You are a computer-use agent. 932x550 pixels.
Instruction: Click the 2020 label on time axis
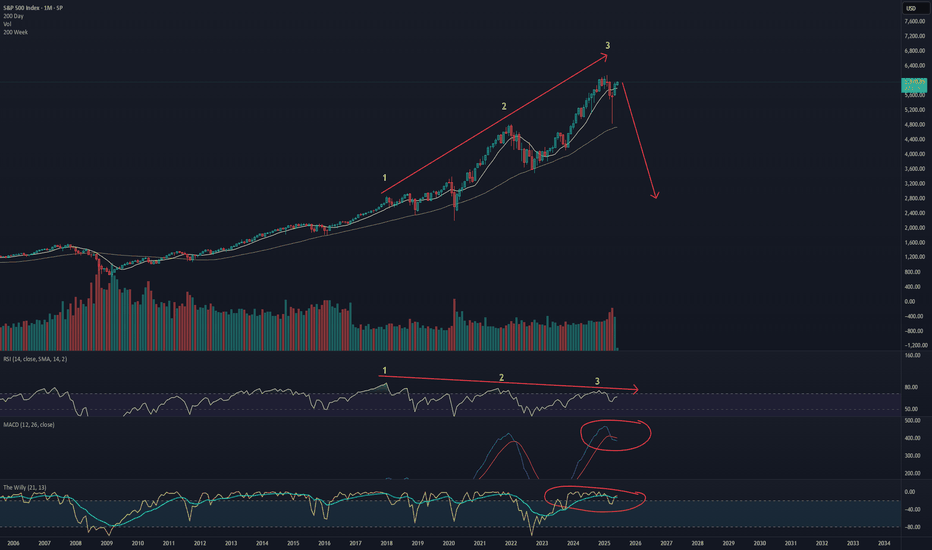click(x=449, y=543)
